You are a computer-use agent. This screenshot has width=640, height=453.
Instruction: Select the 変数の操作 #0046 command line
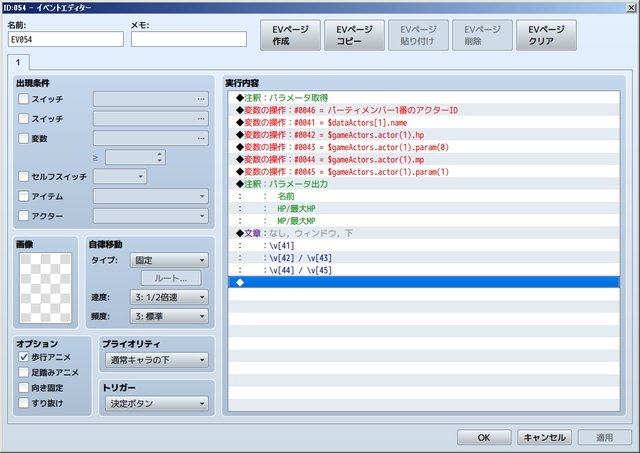pos(424,110)
